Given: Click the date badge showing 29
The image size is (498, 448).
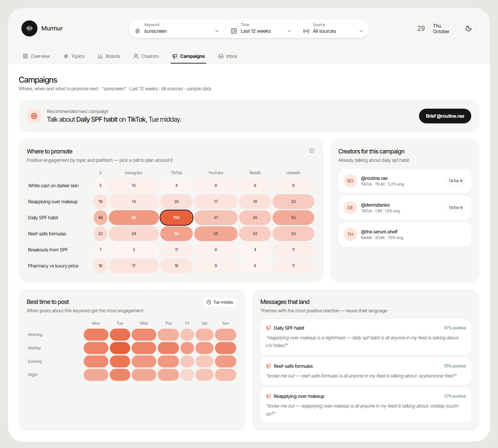Looking at the screenshot, I should [421, 28].
